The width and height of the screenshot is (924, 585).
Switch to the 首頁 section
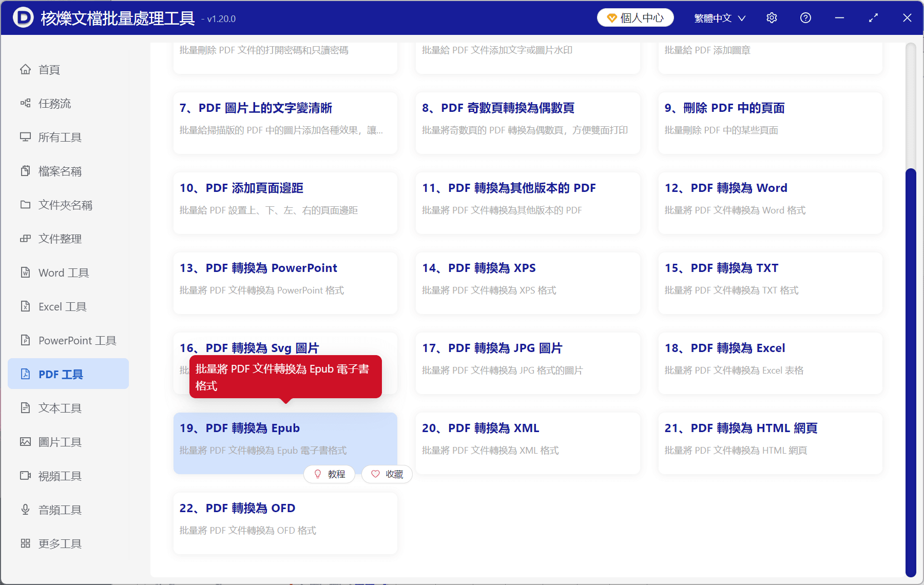[49, 69]
